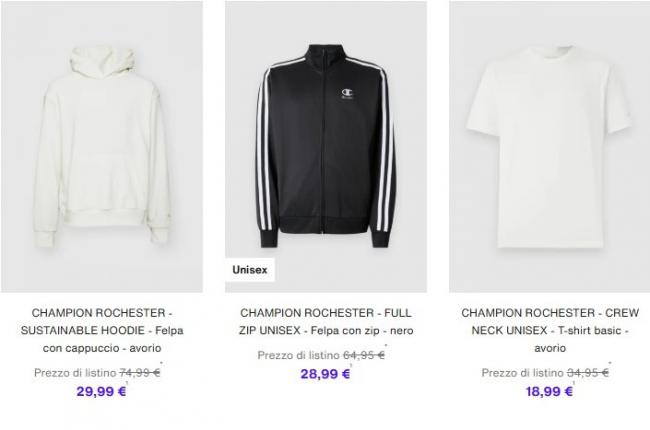Click the crossed-out 64,95 € list price
650x430 pixels.
click(x=364, y=355)
